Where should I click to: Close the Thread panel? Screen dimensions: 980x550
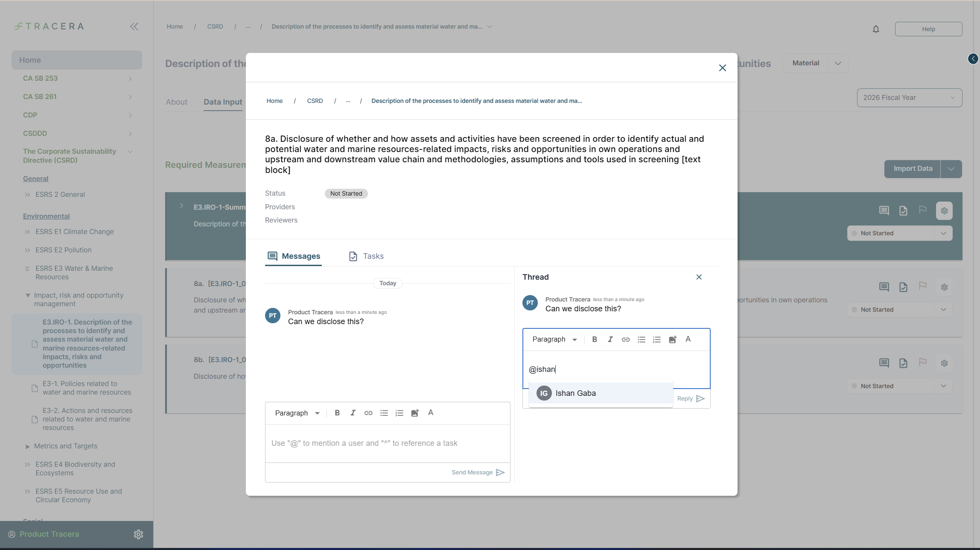tap(699, 277)
